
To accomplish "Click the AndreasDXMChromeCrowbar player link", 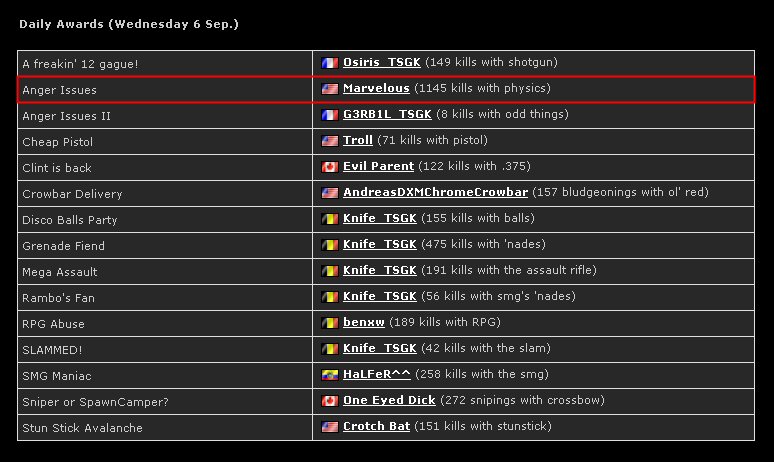I will [435, 192].
